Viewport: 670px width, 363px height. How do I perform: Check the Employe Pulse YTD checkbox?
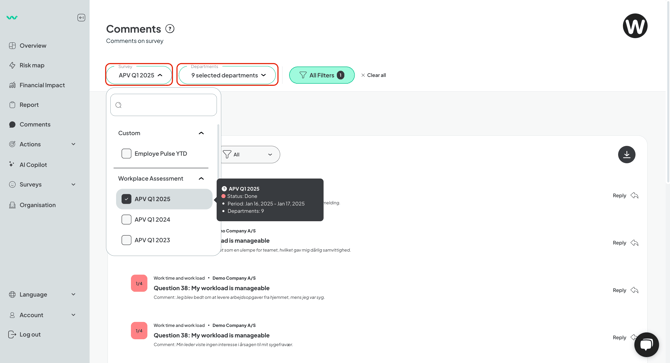126,153
